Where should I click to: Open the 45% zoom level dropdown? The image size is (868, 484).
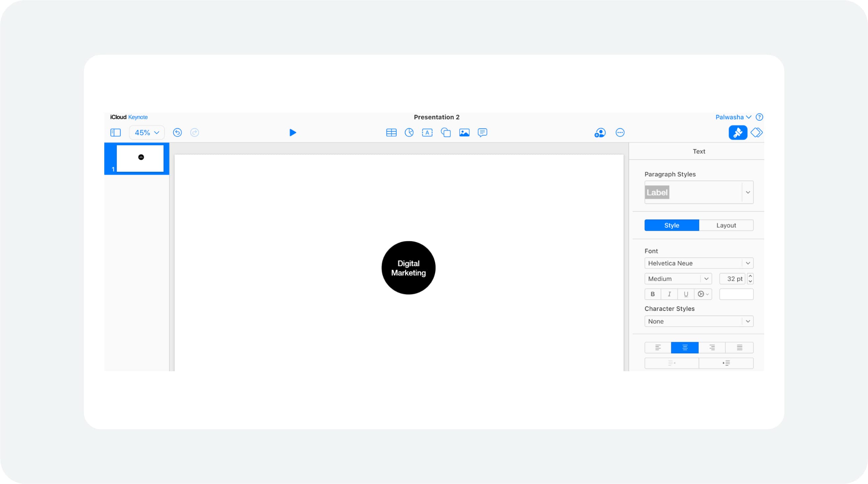click(x=147, y=133)
